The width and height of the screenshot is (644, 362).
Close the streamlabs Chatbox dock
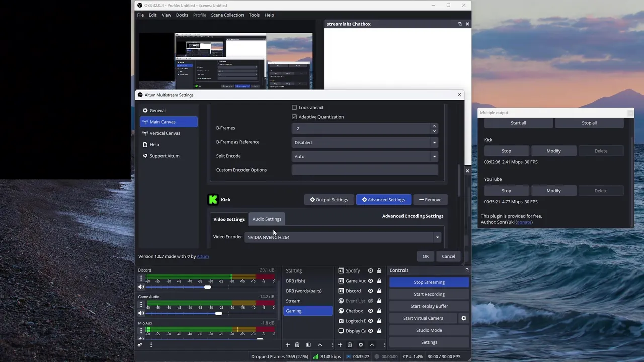click(467, 24)
